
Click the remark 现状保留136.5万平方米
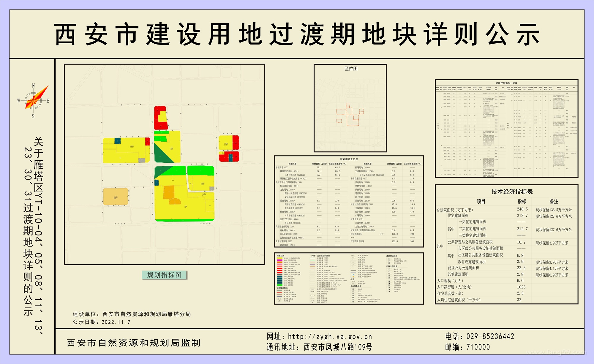pos(554,210)
